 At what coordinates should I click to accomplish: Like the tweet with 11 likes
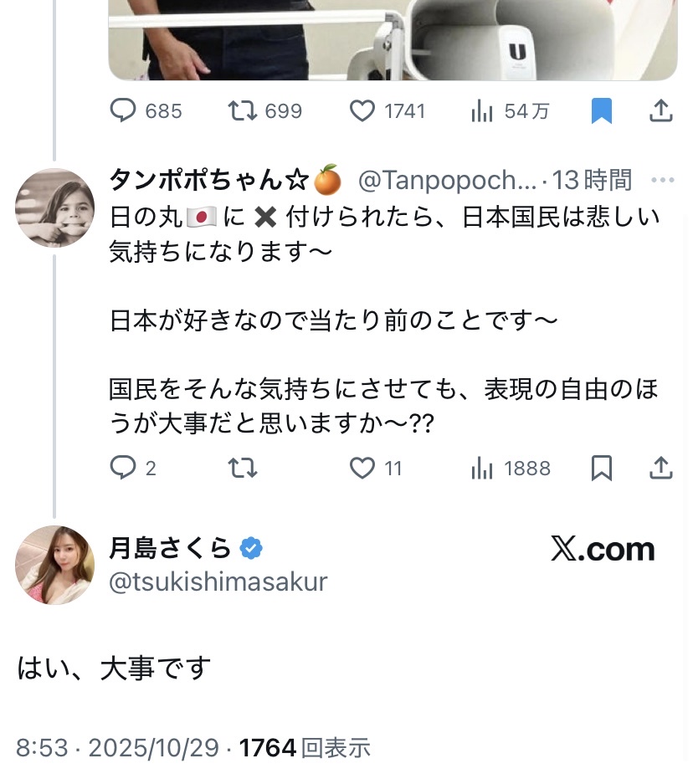click(362, 469)
